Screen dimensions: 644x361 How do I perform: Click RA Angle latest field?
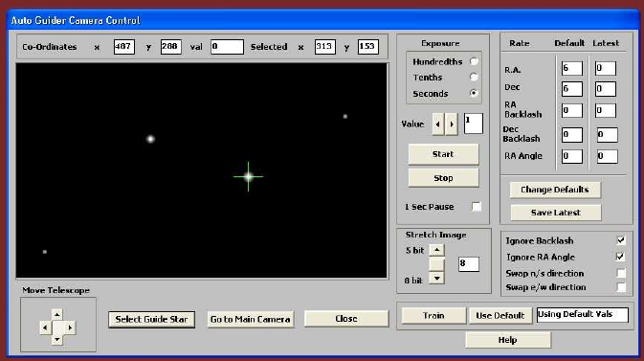(607, 156)
